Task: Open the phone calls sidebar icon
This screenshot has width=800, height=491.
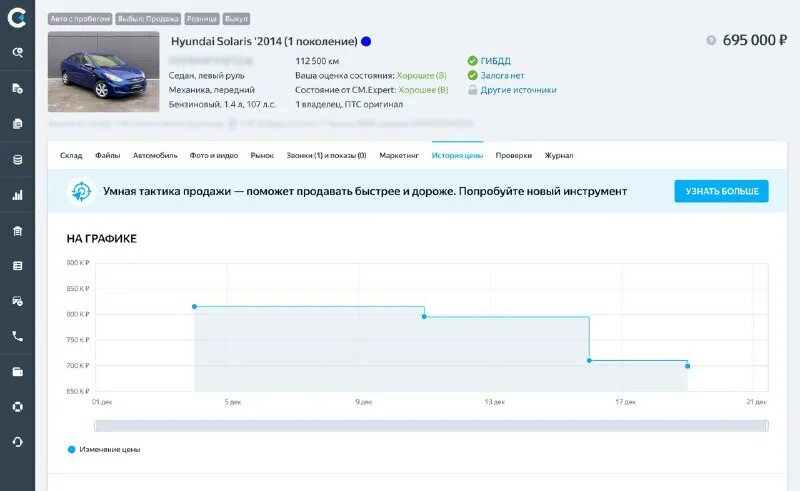Action: coord(17,336)
